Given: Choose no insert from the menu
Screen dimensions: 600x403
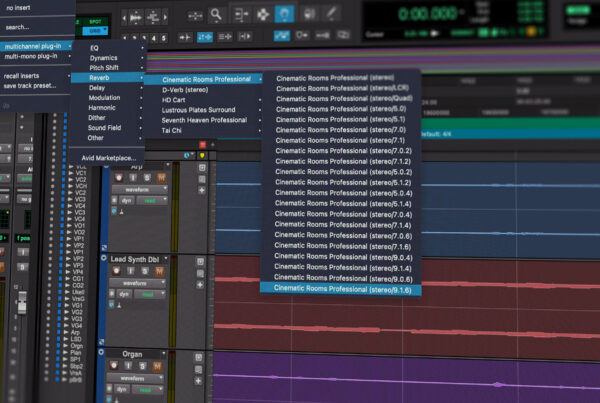Looking at the screenshot, I should coord(18,7).
